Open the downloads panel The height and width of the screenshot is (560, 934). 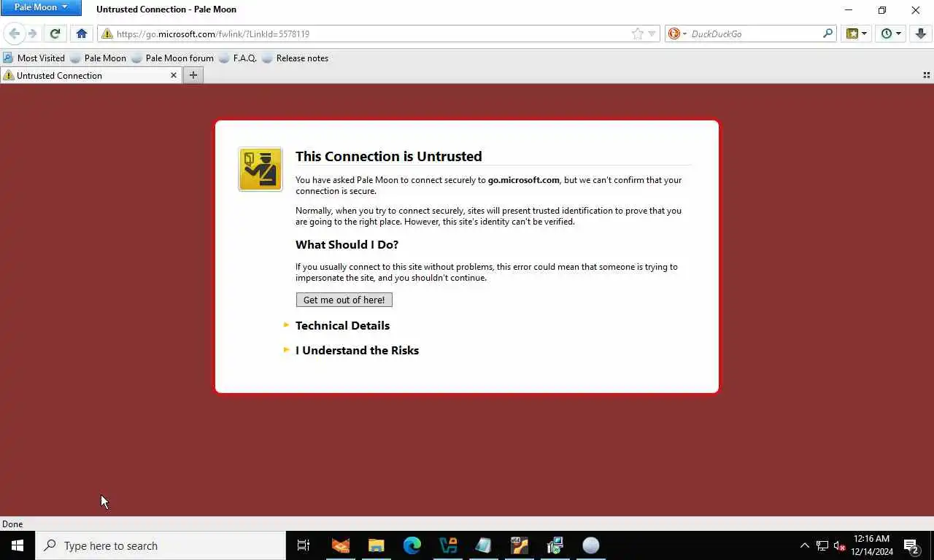pyautogui.click(x=920, y=34)
